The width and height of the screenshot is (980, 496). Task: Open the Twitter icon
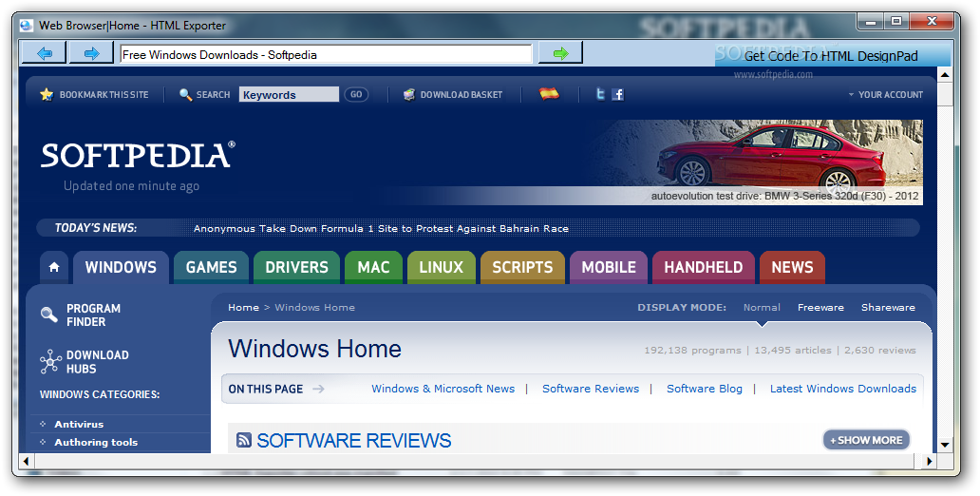pyautogui.click(x=600, y=94)
